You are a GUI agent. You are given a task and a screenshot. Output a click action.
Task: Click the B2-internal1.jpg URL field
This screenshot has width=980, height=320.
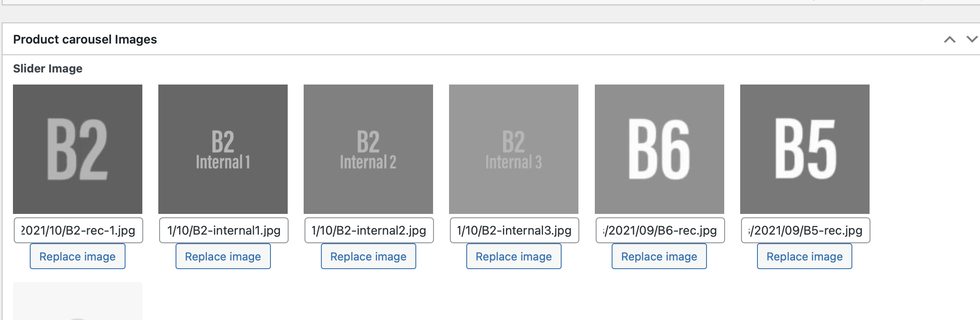tap(224, 230)
